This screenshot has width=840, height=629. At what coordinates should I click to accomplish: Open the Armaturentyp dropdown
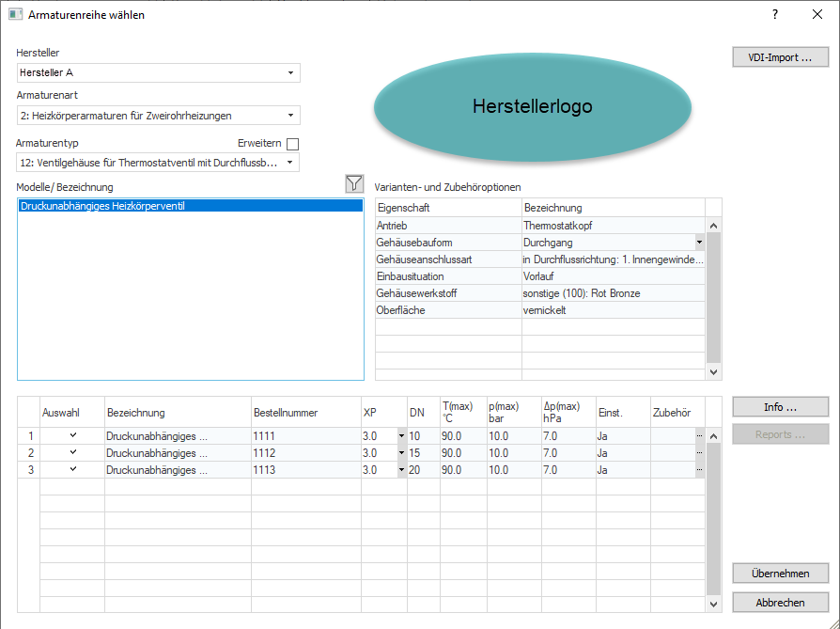click(290, 163)
